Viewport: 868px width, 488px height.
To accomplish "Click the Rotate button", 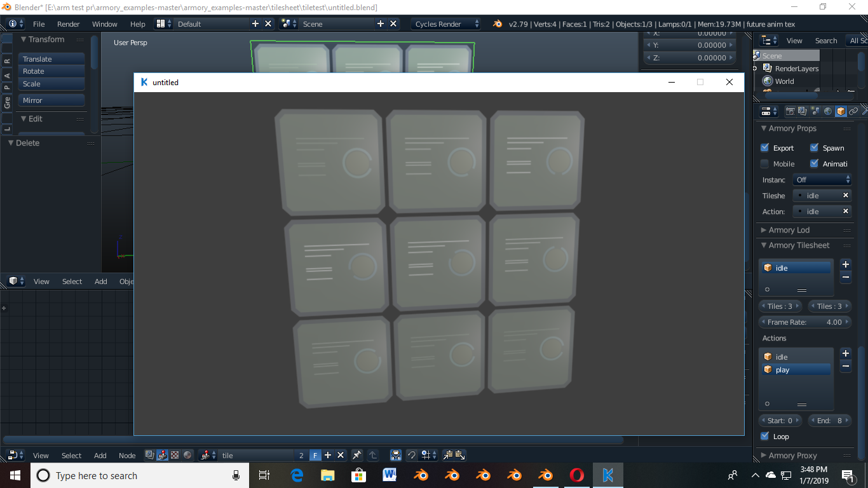I will tap(51, 71).
